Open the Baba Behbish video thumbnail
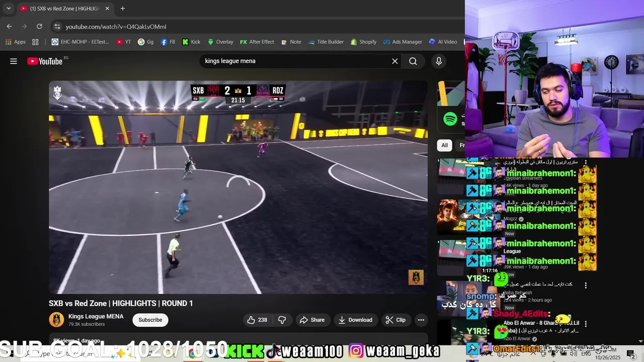Image resolution: width=644 pixels, height=362 pixels. [x=469, y=298]
